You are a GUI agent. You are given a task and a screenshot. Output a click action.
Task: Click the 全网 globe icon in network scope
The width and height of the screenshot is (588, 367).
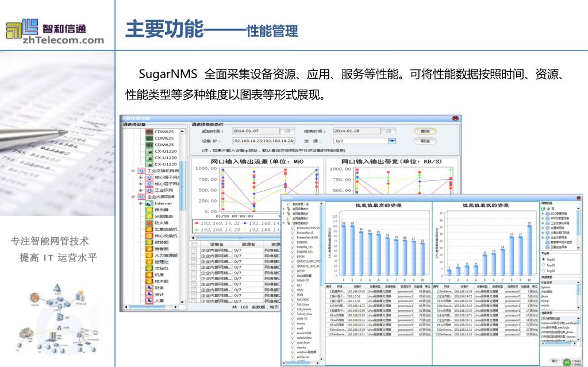543,209
